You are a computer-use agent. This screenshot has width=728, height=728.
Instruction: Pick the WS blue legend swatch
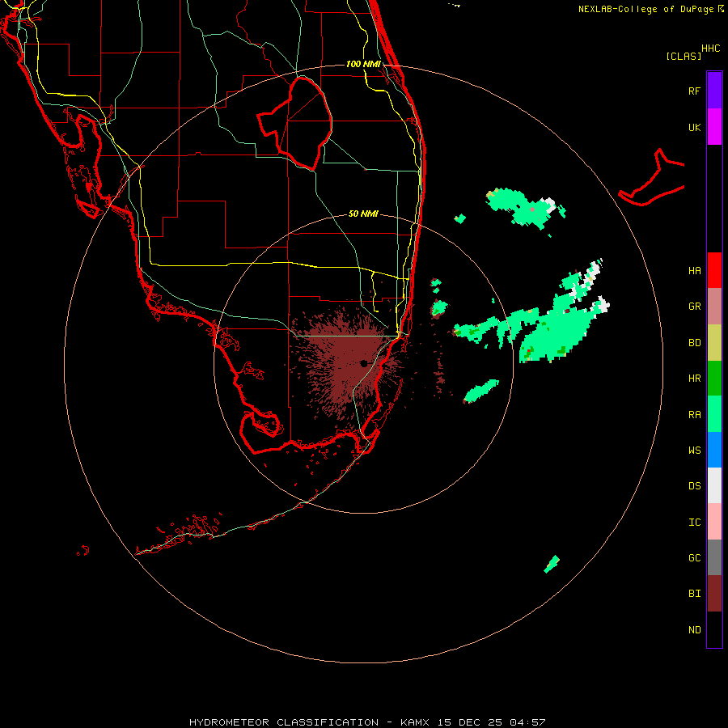tap(714, 450)
